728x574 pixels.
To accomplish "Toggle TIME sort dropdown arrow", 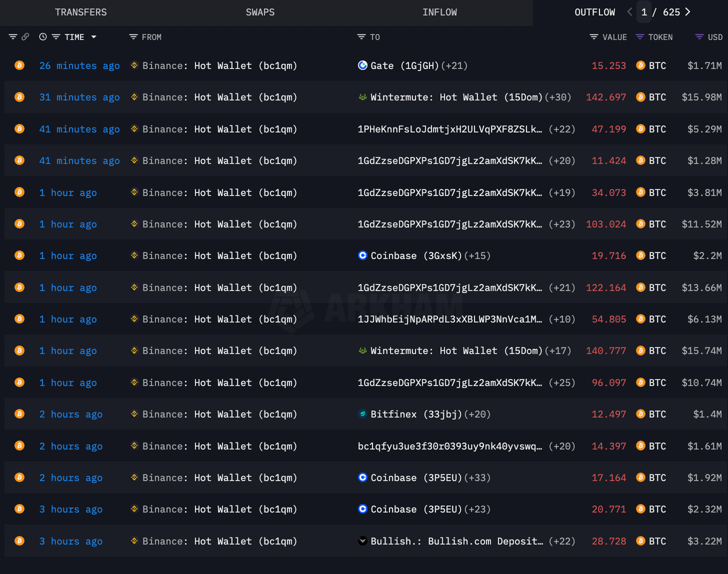I will click(93, 37).
